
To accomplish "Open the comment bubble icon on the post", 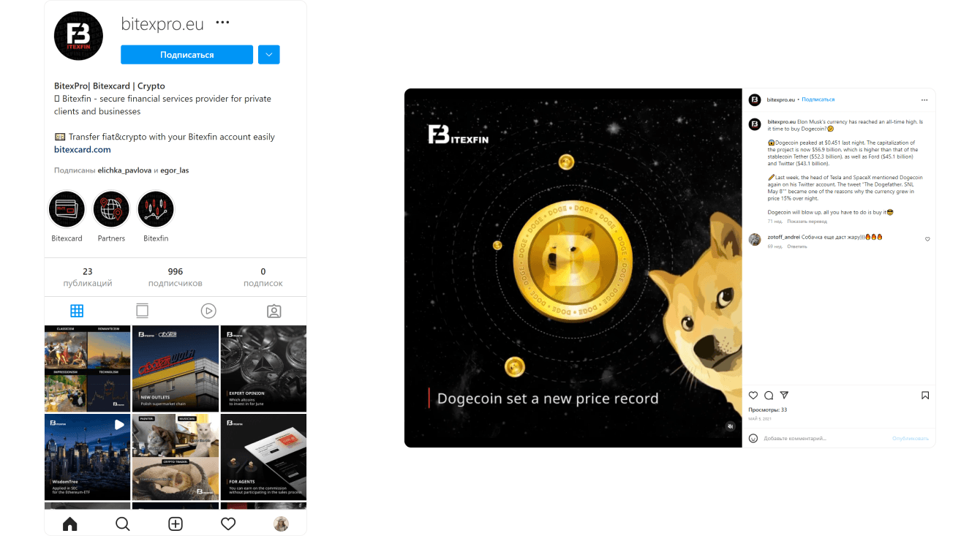I will click(x=769, y=396).
